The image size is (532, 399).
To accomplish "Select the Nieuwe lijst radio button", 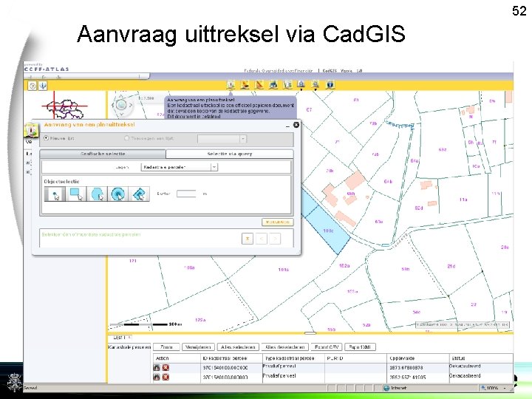I will 47,138.
